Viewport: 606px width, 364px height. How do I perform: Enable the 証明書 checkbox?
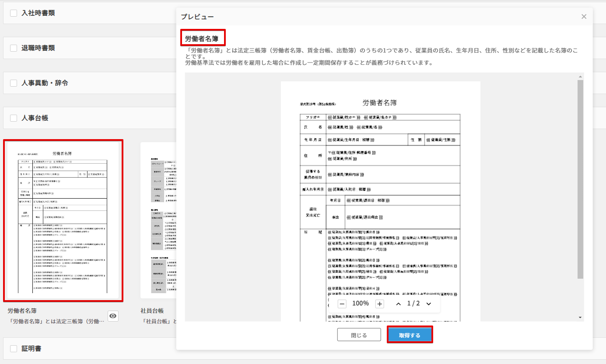pos(14,349)
